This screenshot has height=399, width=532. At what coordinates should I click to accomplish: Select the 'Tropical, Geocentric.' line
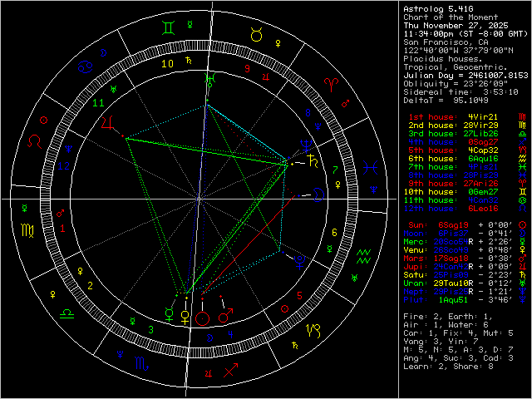[x=456, y=67]
